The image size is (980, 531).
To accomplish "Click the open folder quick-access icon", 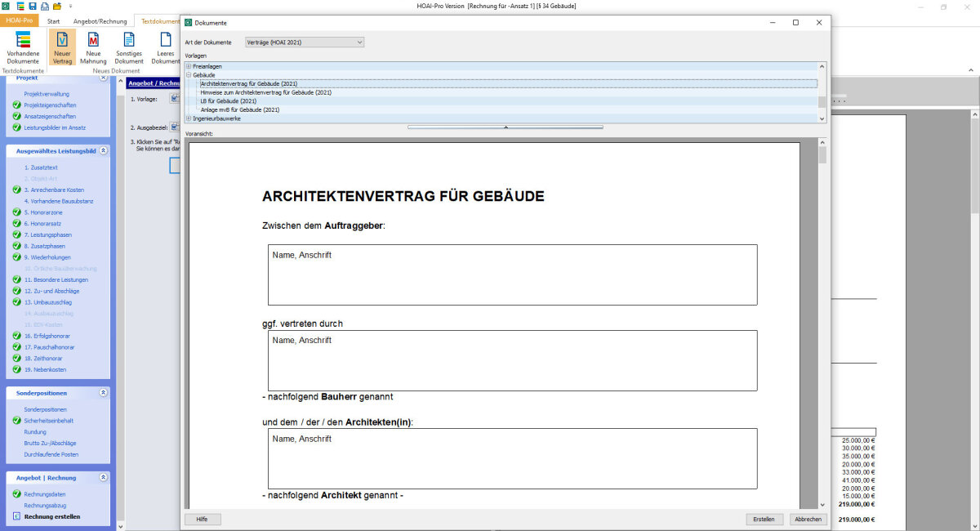I will 56,6.
